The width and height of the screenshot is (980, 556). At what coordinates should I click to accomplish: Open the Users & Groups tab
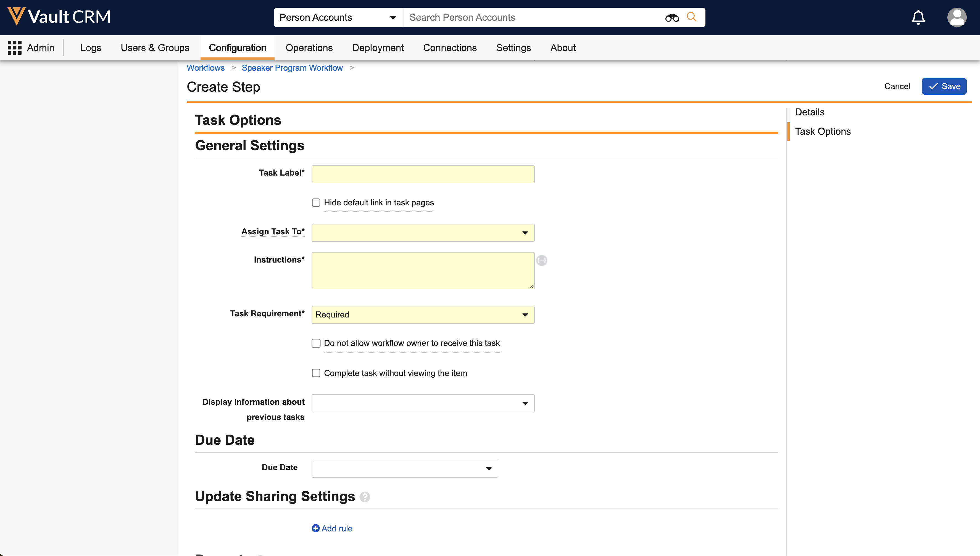[155, 48]
